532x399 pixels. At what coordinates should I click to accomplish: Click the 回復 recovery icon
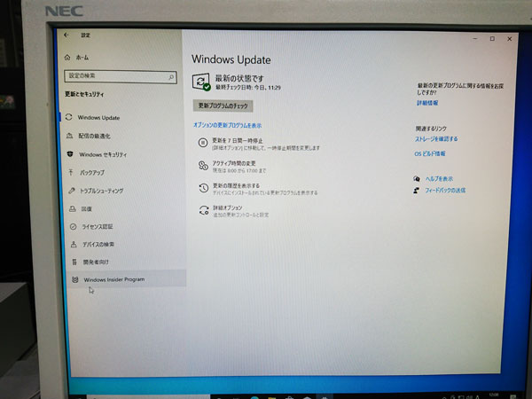coord(73,208)
